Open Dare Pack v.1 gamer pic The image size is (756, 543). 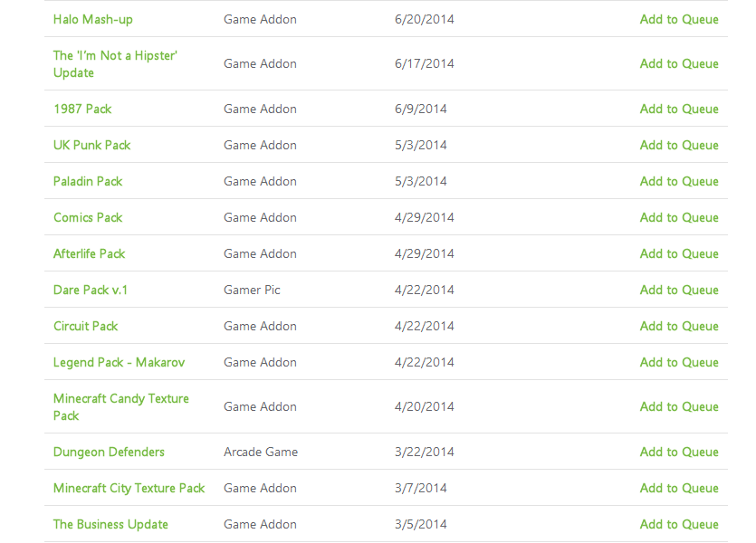tap(91, 290)
